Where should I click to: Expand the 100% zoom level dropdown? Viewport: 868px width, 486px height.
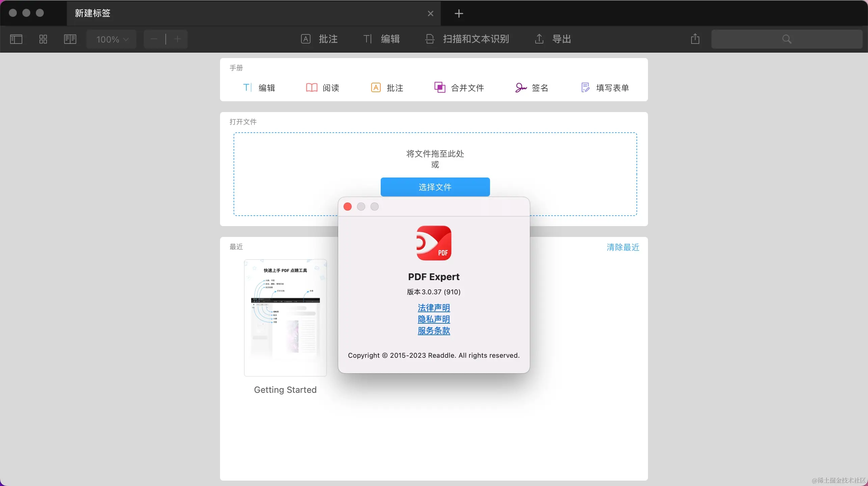point(112,39)
